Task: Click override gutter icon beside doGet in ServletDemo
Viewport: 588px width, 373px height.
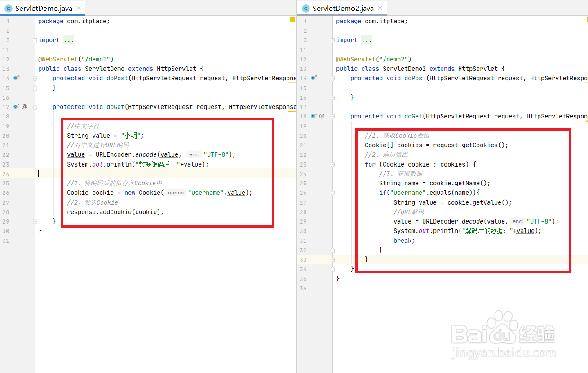Action: coord(17,107)
